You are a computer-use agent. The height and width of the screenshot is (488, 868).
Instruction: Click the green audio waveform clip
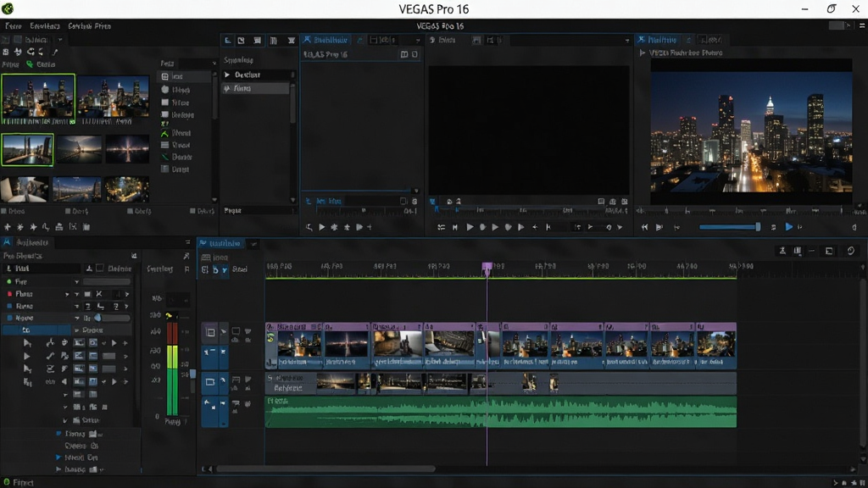pos(501,412)
